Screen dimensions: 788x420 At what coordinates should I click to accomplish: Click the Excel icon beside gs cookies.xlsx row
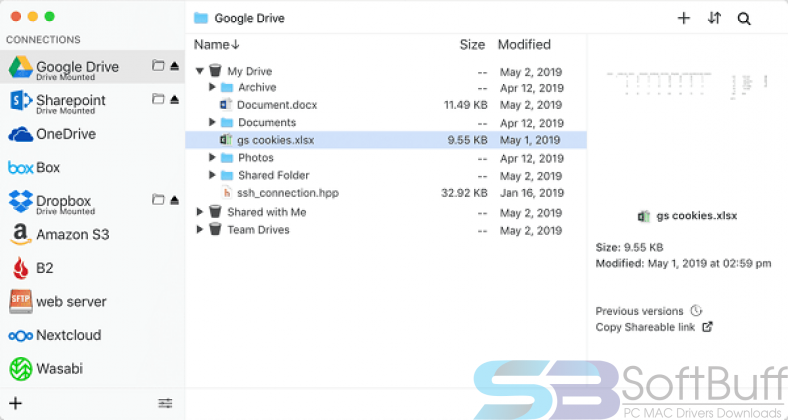pyautogui.click(x=226, y=140)
